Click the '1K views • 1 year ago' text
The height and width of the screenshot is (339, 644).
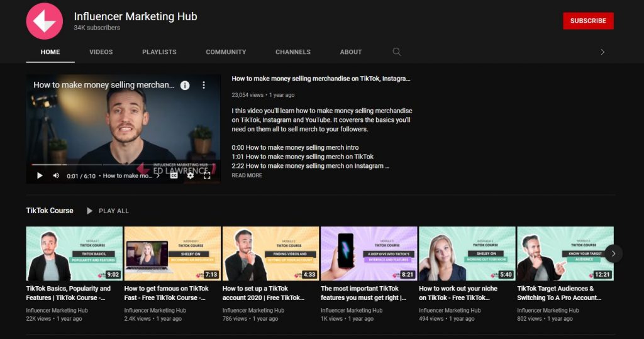click(x=347, y=318)
